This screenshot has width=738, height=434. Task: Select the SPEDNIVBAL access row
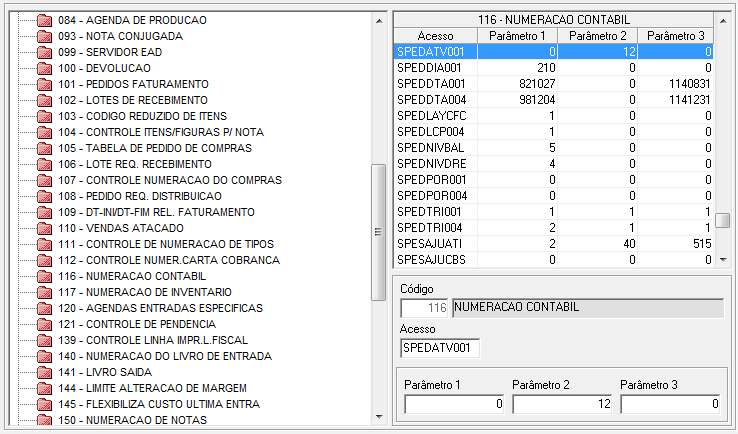553,148
